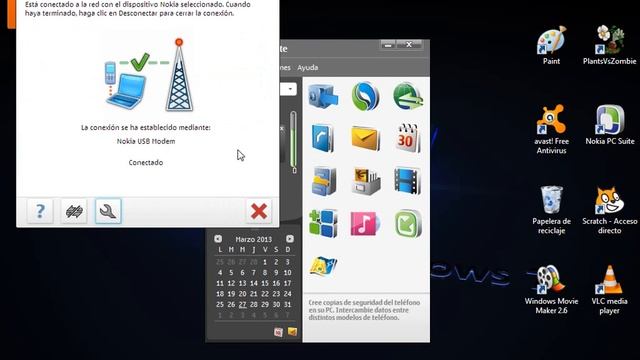Select March 1 in the calendar

[x=265, y=262]
